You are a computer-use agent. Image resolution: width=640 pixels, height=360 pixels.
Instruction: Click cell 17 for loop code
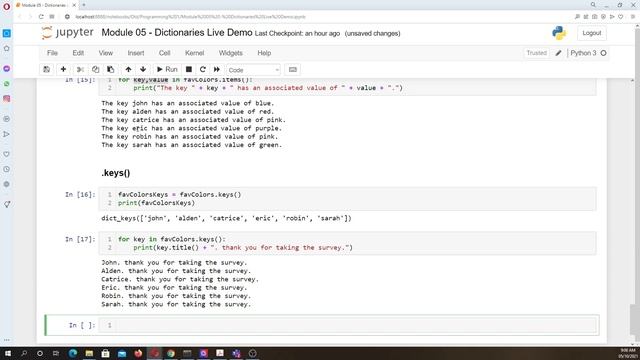[x=347, y=243]
